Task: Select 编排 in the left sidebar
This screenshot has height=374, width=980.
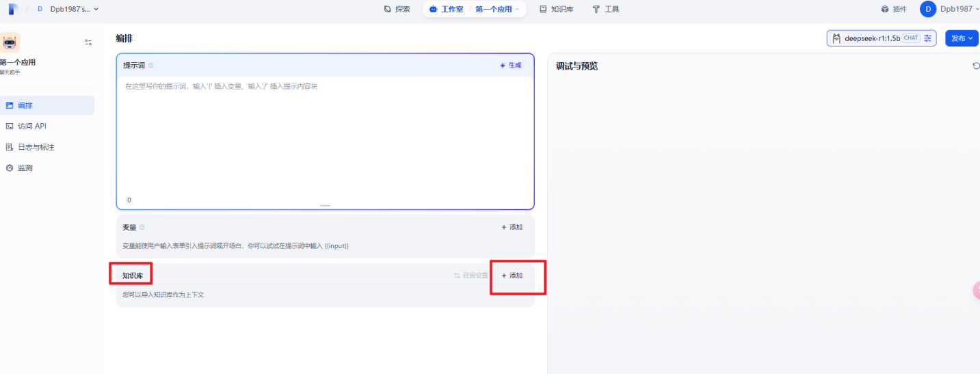Action: (x=47, y=105)
